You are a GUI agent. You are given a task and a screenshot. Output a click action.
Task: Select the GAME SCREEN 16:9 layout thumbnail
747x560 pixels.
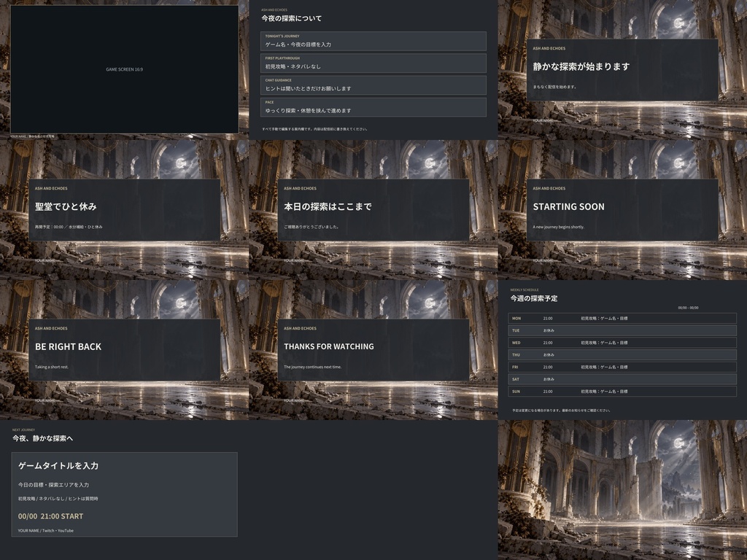click(x=124, y=69)
